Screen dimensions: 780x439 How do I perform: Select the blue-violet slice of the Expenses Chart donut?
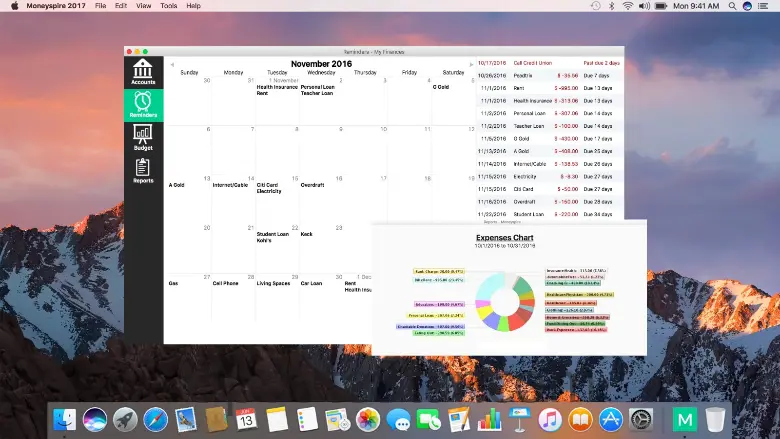click(491, 321)
